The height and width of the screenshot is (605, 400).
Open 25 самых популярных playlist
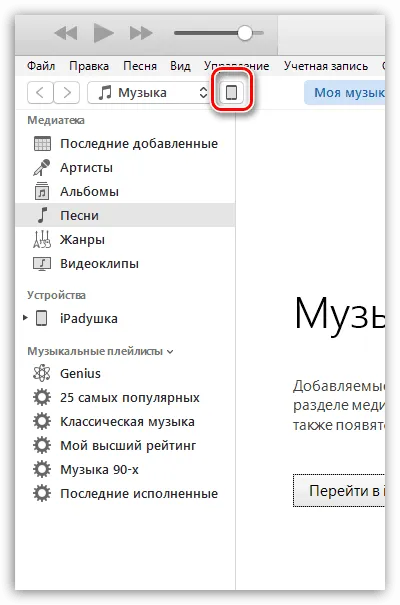pos(130,397)
